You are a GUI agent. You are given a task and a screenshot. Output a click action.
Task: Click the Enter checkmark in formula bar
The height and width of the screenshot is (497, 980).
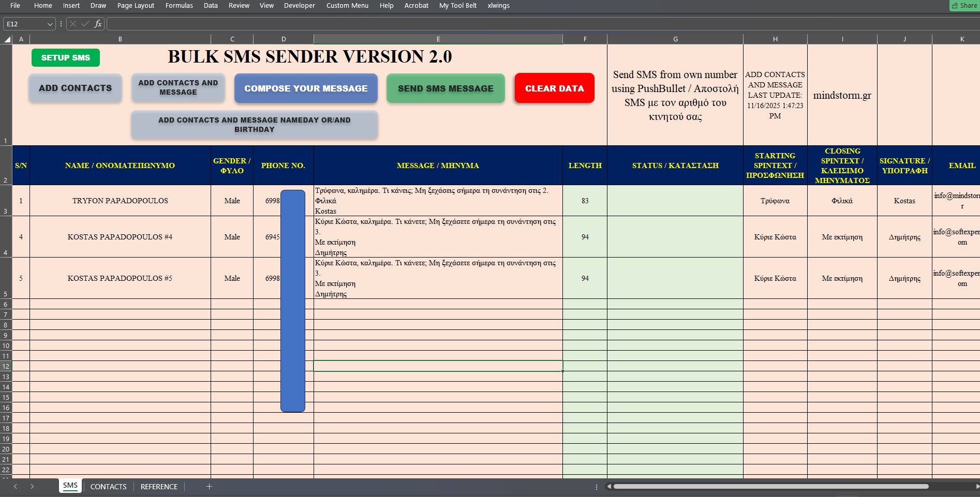85,24
